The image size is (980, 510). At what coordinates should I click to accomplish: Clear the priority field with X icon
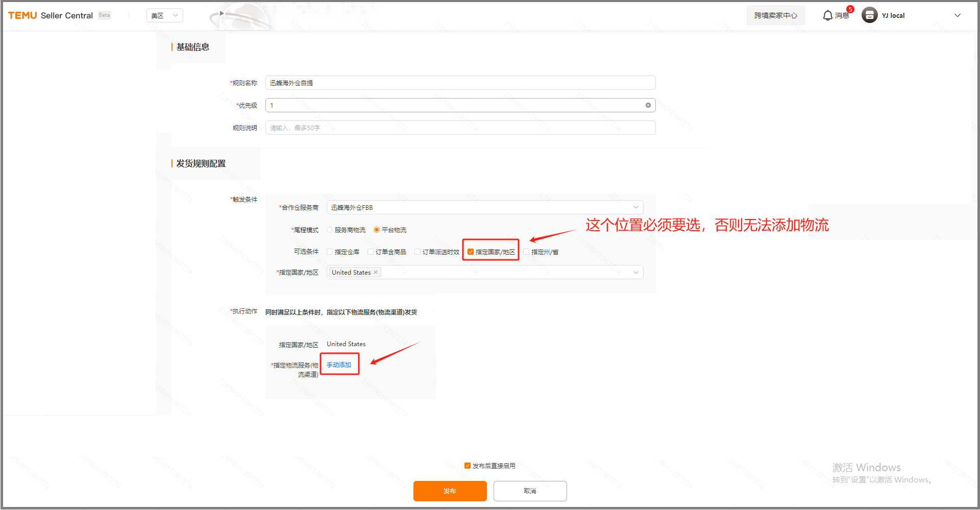point(648,105)
